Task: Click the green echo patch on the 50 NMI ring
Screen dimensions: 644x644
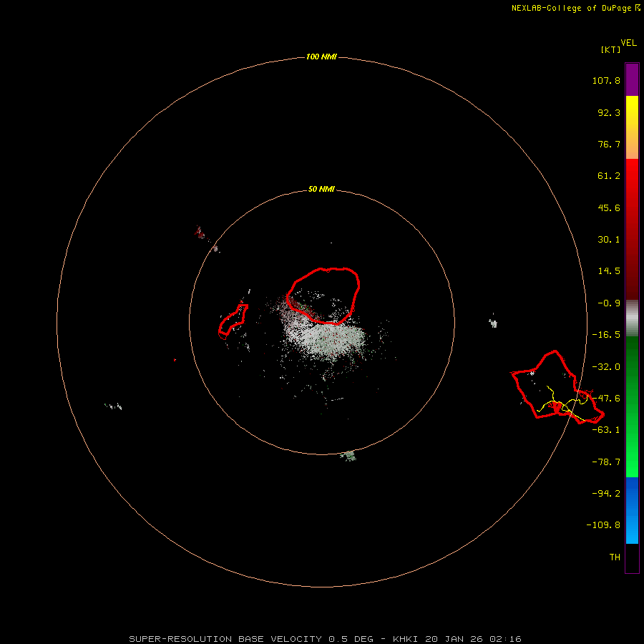Action: (349, 456)
